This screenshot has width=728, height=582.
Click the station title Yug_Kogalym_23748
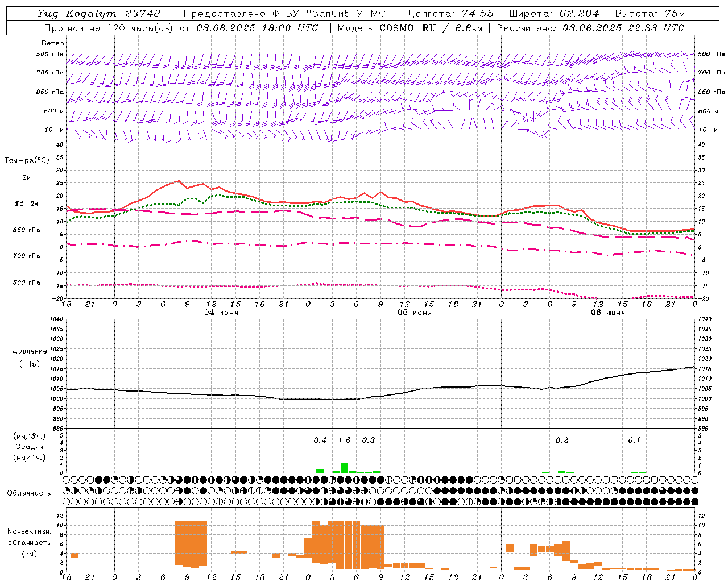tap(99, 13)
